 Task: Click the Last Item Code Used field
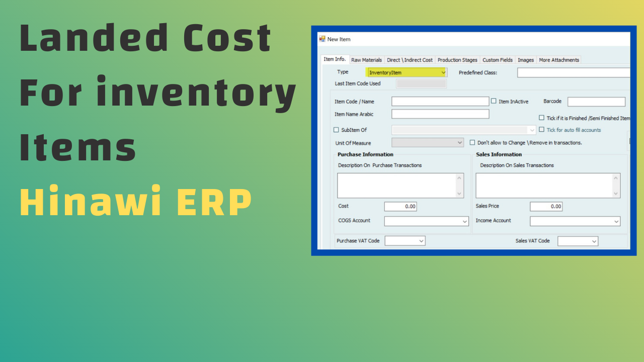(421, 83)
